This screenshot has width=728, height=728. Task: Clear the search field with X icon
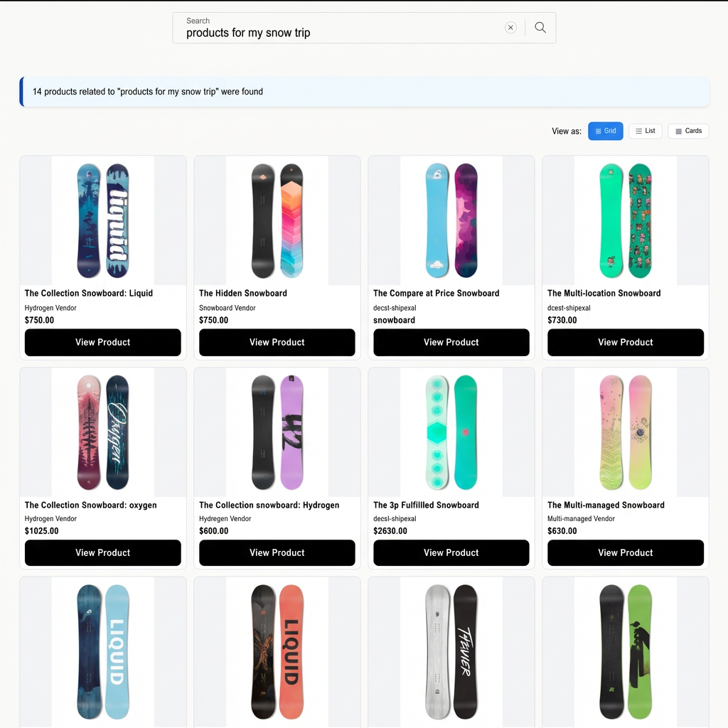click(x=510, y=28)
